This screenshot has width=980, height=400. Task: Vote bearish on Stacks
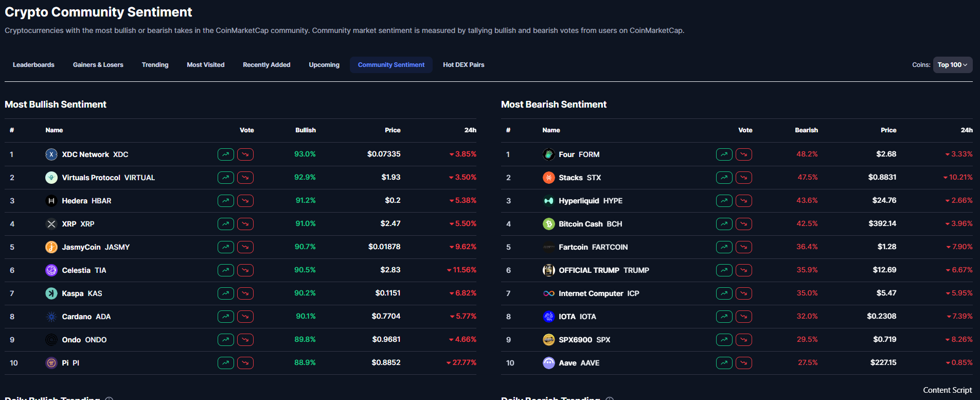(x=744, y=178)
